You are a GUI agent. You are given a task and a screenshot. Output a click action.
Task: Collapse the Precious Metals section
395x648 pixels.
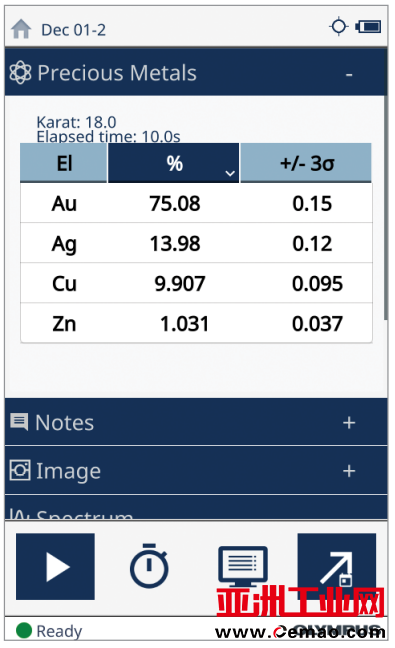tap(349, 74)
